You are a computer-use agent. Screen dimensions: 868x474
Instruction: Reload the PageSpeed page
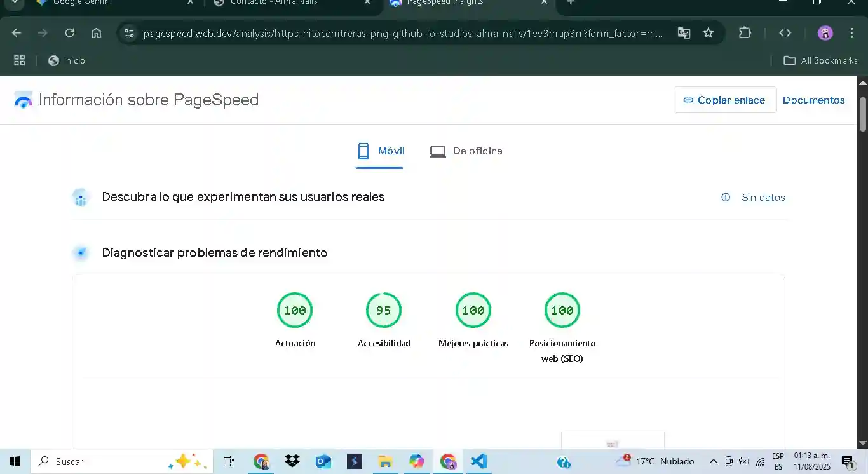pyautogui.click(x=70, y=33)
